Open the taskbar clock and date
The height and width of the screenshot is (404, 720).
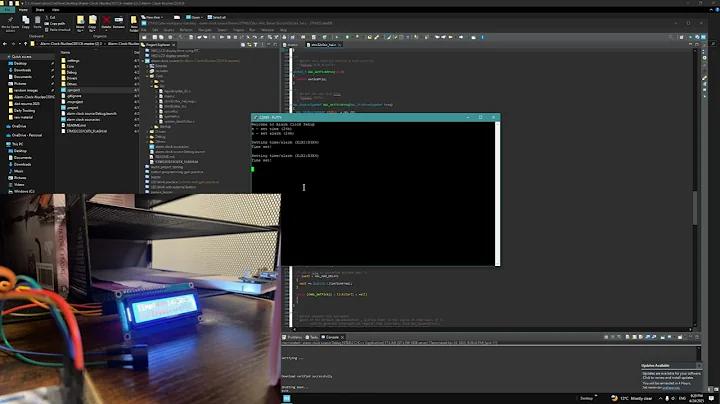(697, 398)
